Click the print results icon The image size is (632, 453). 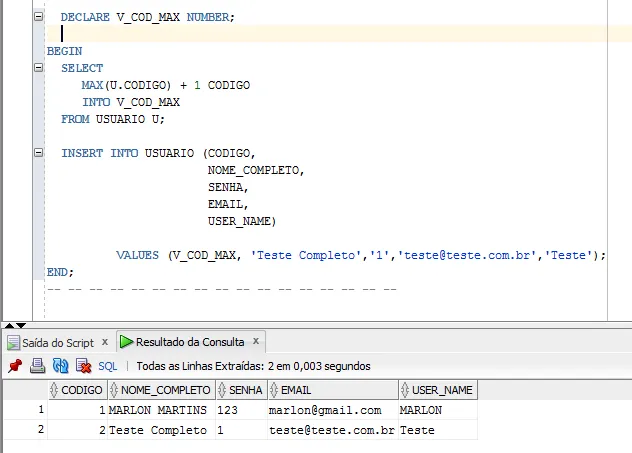(37, 366)
